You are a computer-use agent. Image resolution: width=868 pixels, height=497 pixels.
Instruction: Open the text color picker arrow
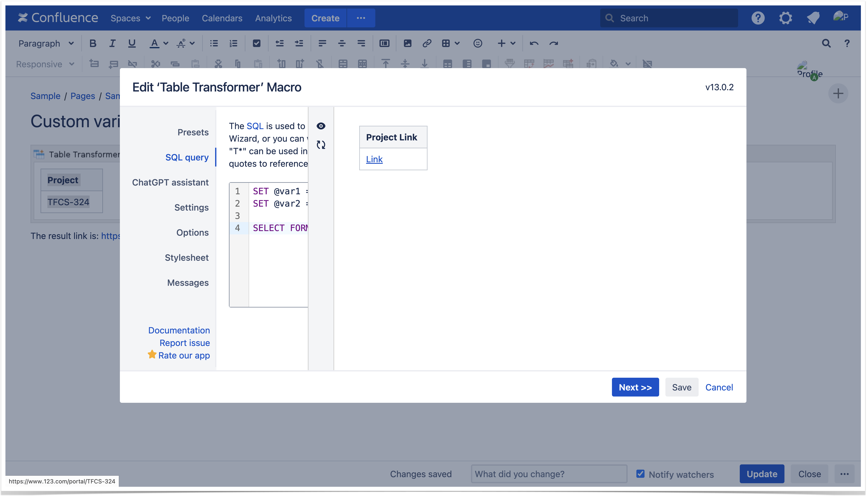pyautogui.click(x=166, y=43)
